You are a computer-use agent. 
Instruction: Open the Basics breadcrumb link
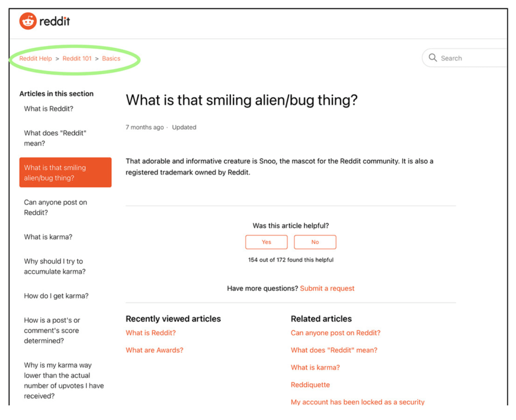[x=111, y=58]
